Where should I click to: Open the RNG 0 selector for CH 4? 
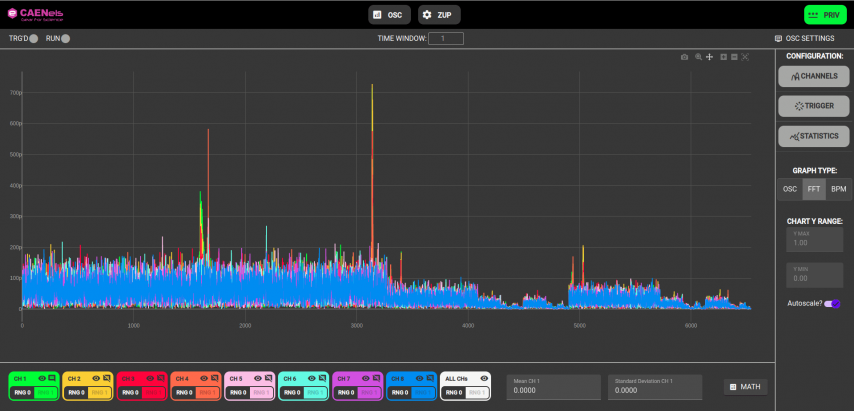click(183, 393)
